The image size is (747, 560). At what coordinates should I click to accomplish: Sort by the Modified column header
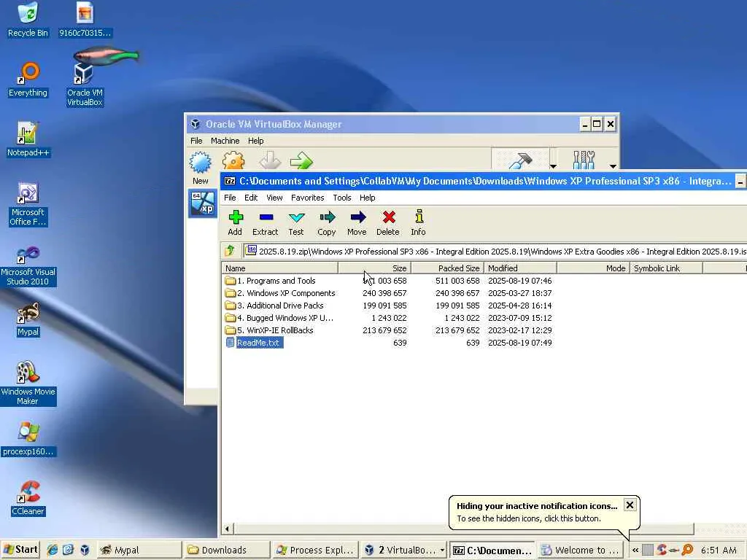coord(520,268)
